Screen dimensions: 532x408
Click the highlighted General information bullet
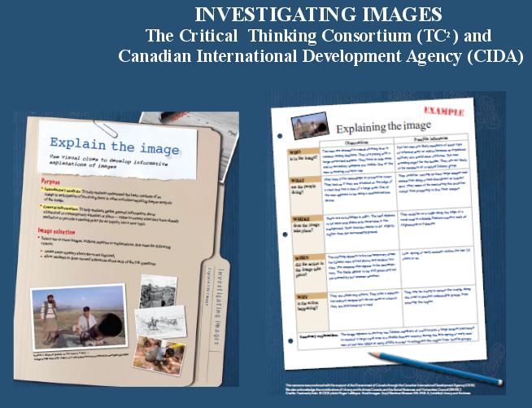click(x=108, y=215)
